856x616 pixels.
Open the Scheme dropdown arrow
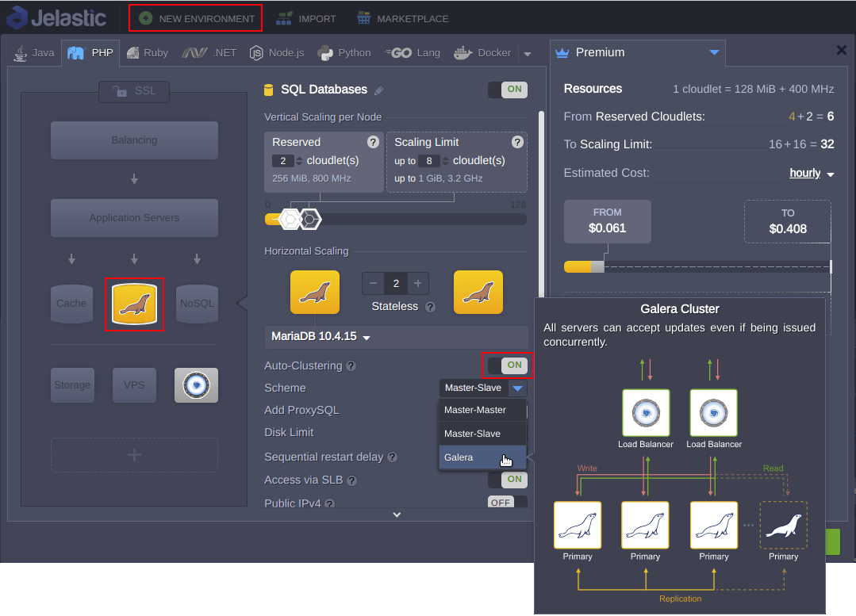517,388
